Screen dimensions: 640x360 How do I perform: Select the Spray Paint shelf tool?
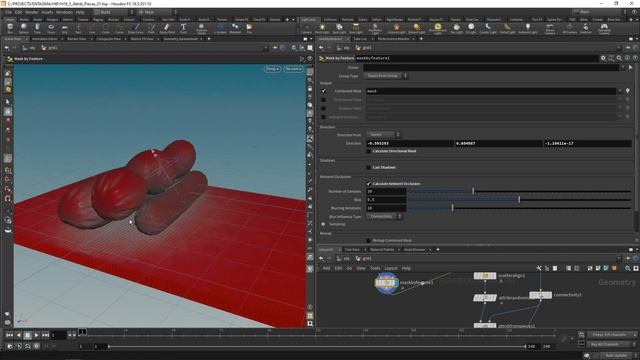point(167,29)
